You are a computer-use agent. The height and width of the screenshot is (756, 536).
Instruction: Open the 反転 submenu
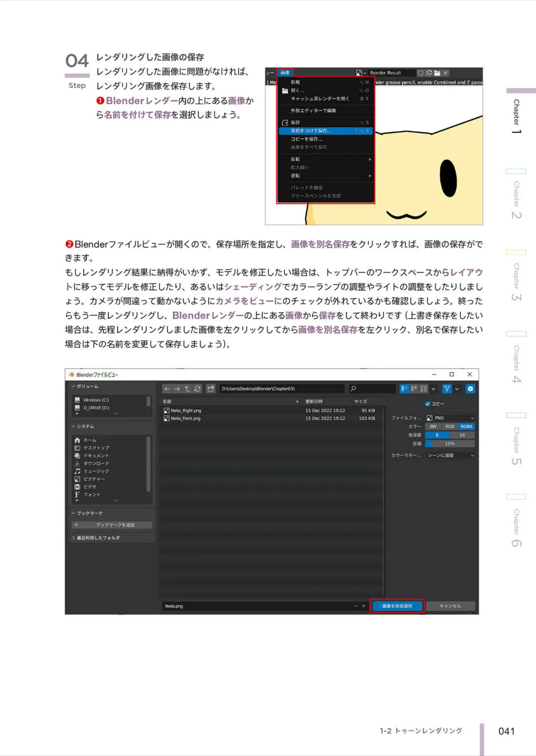325,159
